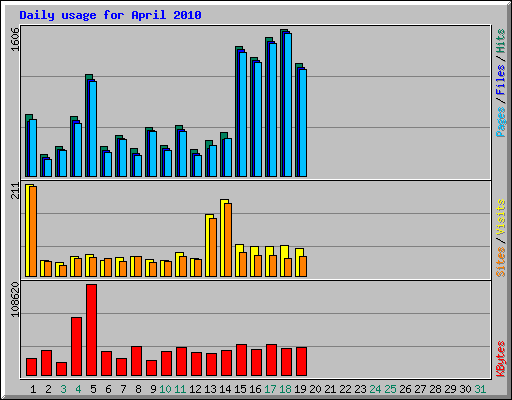Click the green Hits legend label
512x400 pixels.
tap(500, 41)
